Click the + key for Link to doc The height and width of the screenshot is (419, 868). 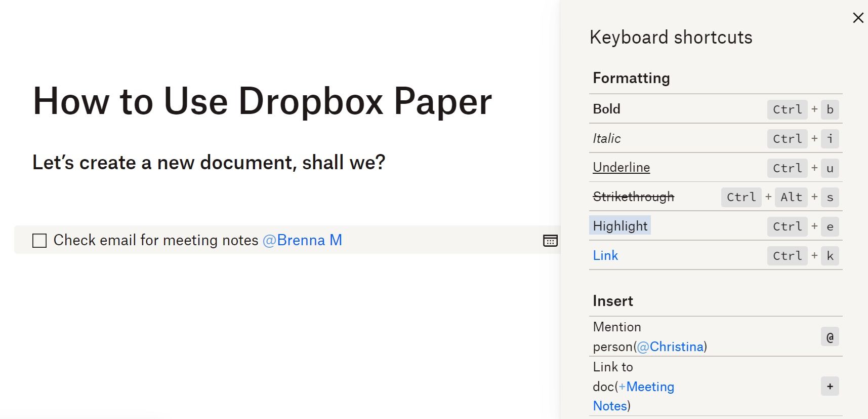(830, 387)
